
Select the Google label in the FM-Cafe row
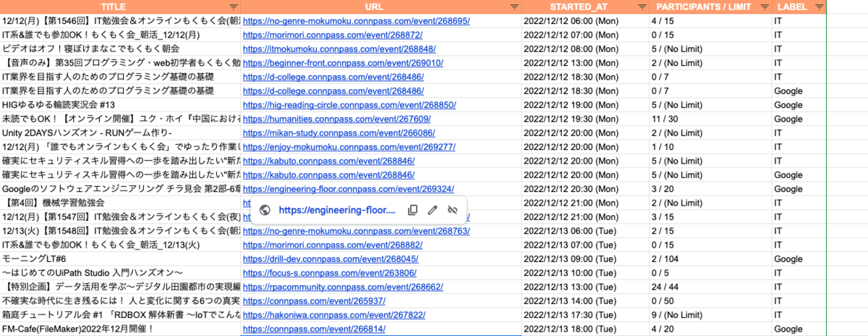click(799, 329)
